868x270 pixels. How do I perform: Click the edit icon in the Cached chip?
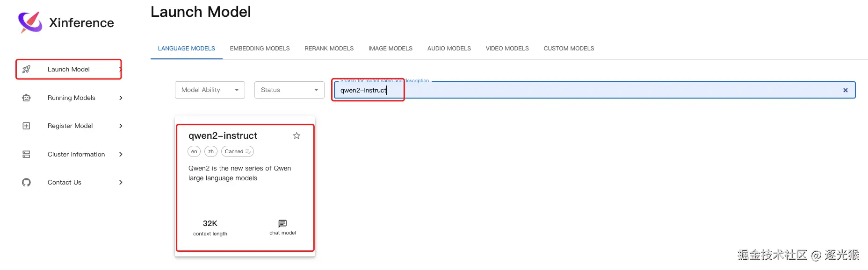coord(248,151)
